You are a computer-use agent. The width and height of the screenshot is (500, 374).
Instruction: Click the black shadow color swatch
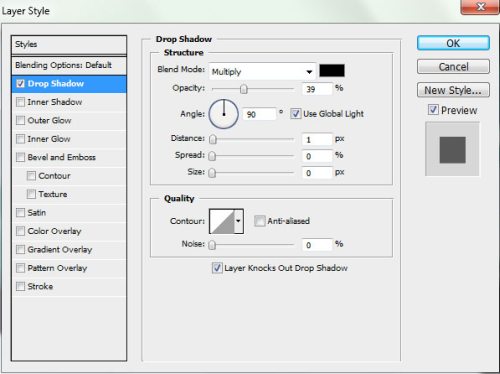click(332, 71)
